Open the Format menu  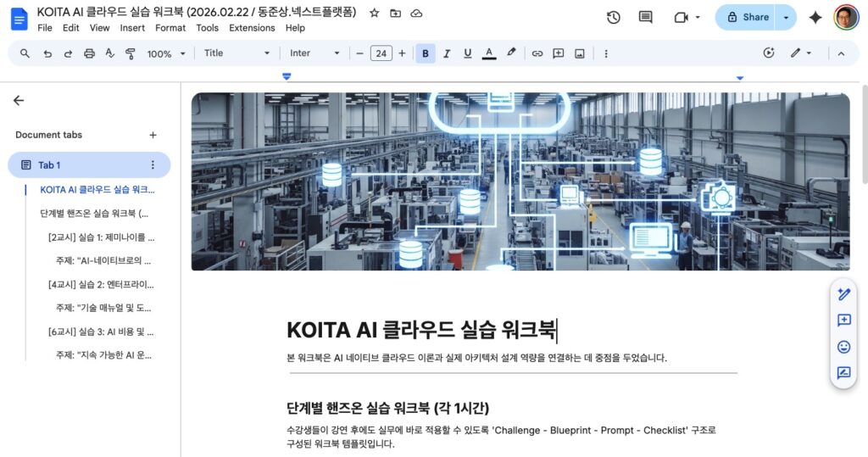click(170, 28)
